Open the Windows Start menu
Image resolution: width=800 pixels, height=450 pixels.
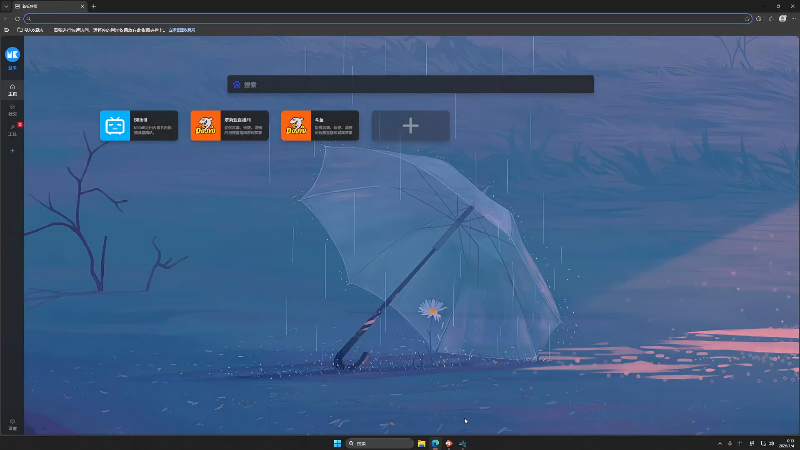coord(337,443)
